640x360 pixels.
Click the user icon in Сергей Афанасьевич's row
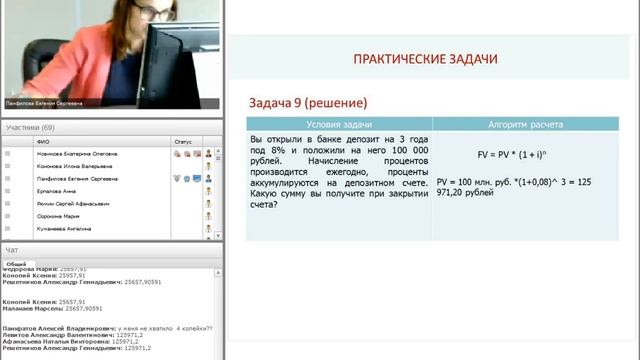pyautogui.click(x=209, y=204)
